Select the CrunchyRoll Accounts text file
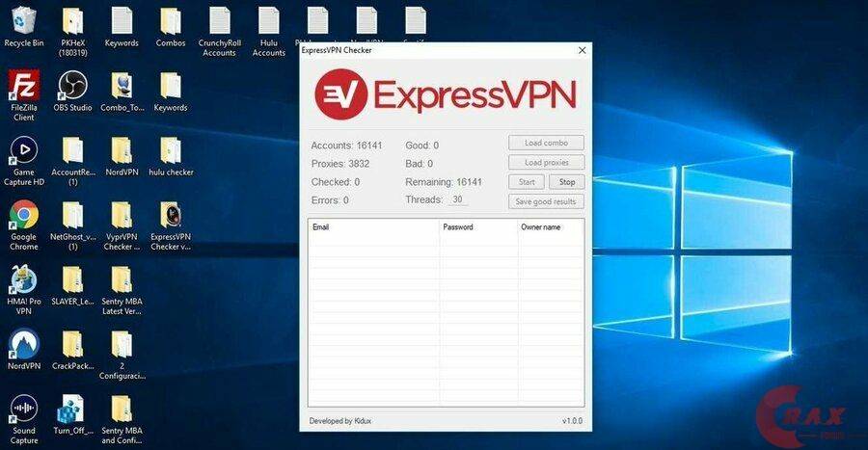 220,32
